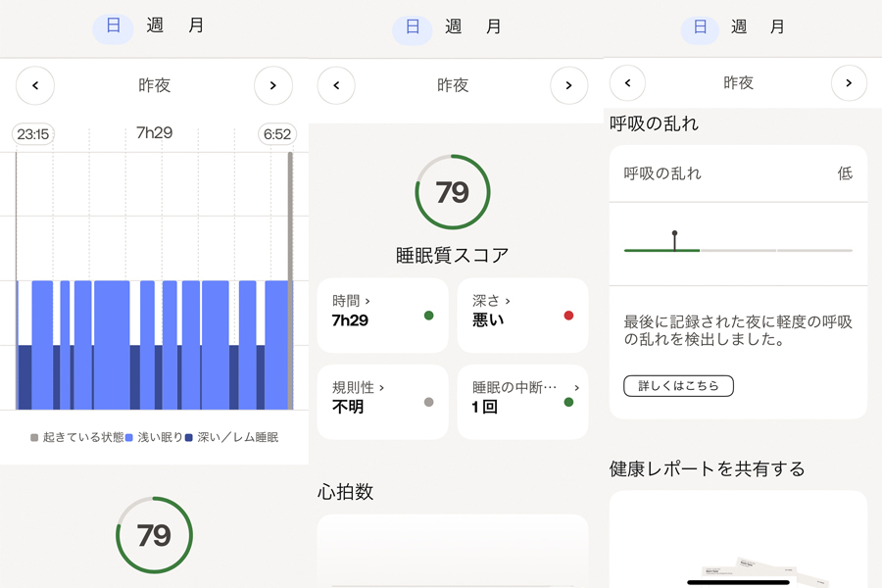Select 月 tab in the middle panel
This screenshot has width=882, height=588.
[493, 26]
